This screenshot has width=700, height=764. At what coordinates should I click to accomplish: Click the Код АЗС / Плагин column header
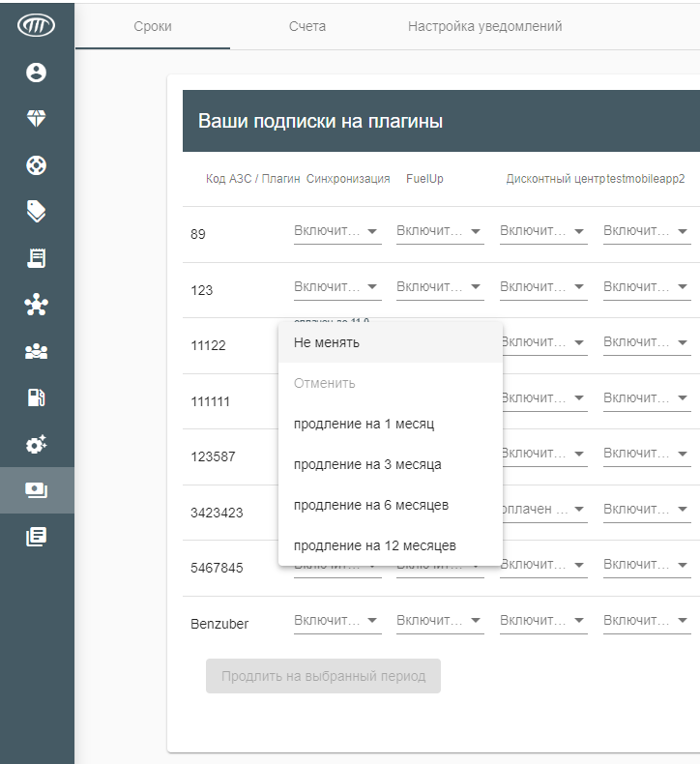(252, 179)
